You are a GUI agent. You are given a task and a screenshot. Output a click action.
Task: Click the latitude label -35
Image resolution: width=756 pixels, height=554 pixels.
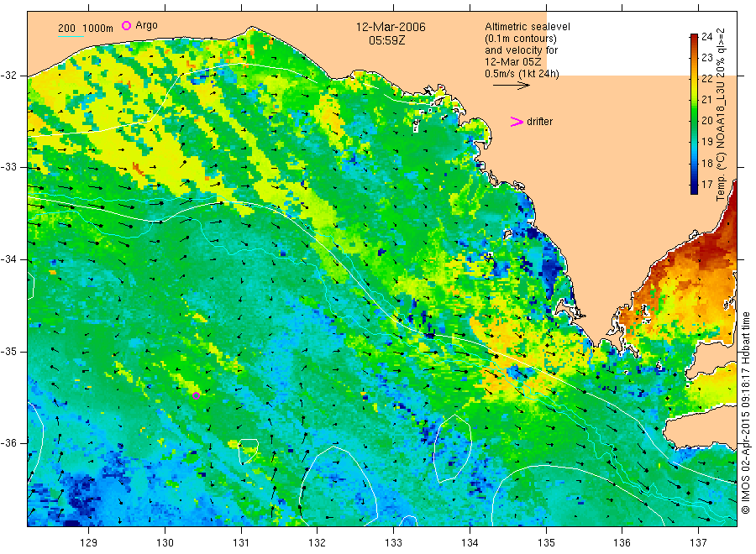pos(8,352)
